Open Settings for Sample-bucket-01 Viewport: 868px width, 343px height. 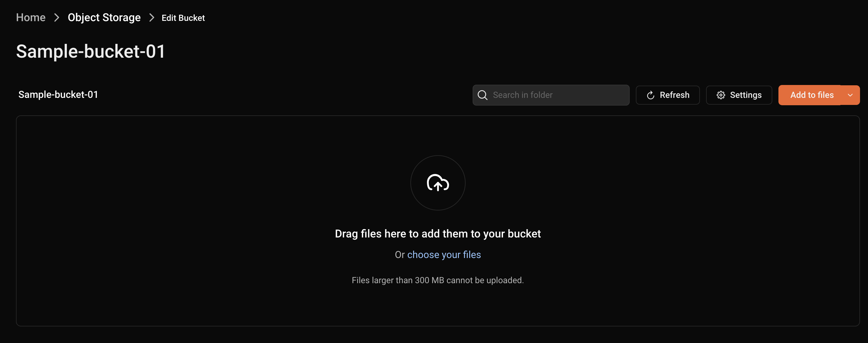point(739,95)
